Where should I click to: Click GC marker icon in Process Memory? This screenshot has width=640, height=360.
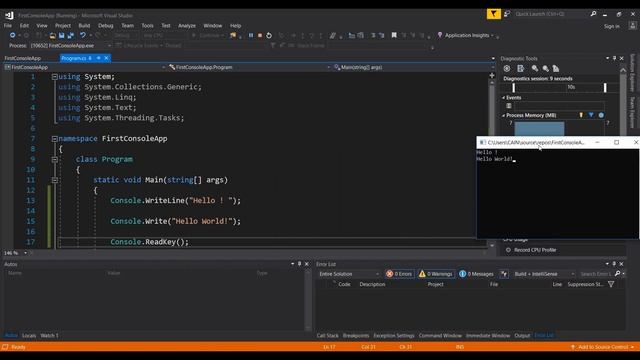pyautogui.click(x=581, y=116)
